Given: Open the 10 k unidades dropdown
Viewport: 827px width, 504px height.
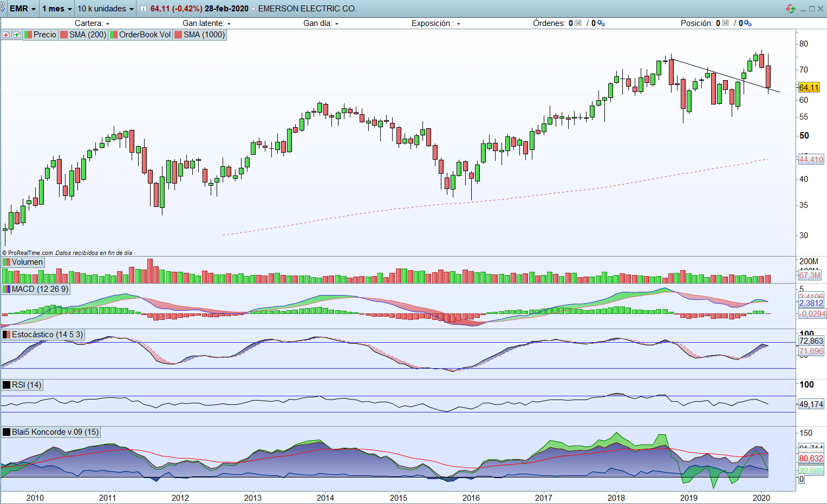Looking at the screenshot, I should [x=105, y=9].
